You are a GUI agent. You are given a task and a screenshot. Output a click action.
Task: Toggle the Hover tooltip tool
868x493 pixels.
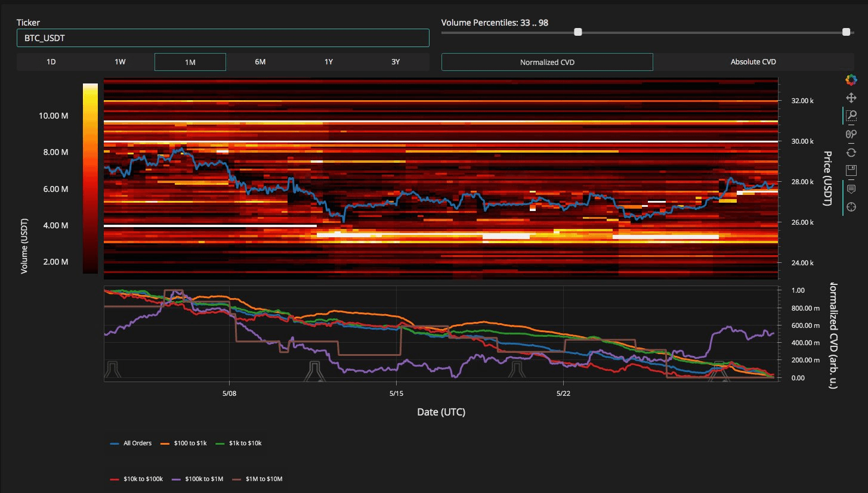pyautogui.click(x=851, y=189)
